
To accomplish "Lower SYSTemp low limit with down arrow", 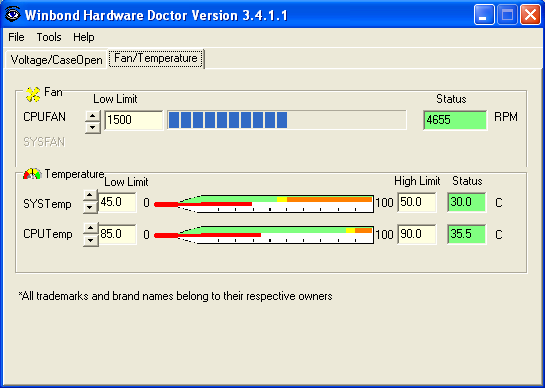I will 90,207.
